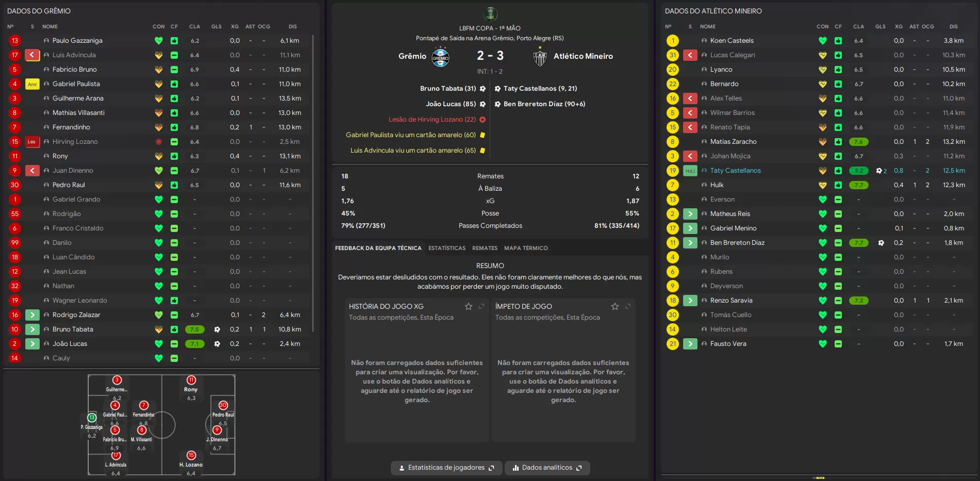Click the goal ball icon in Bruno Tabata's row
This screenshot has height=481, width=980.
217,329
